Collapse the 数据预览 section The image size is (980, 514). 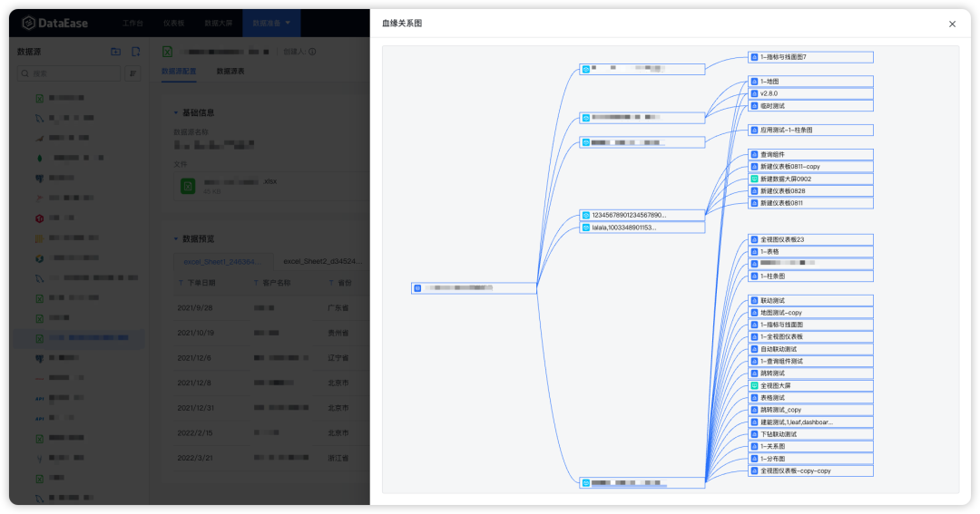pos(175,238)
